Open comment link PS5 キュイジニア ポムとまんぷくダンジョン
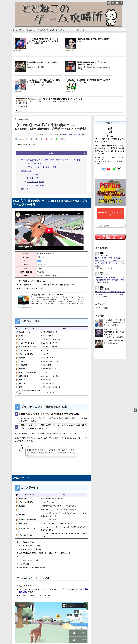 coord(110,293)
